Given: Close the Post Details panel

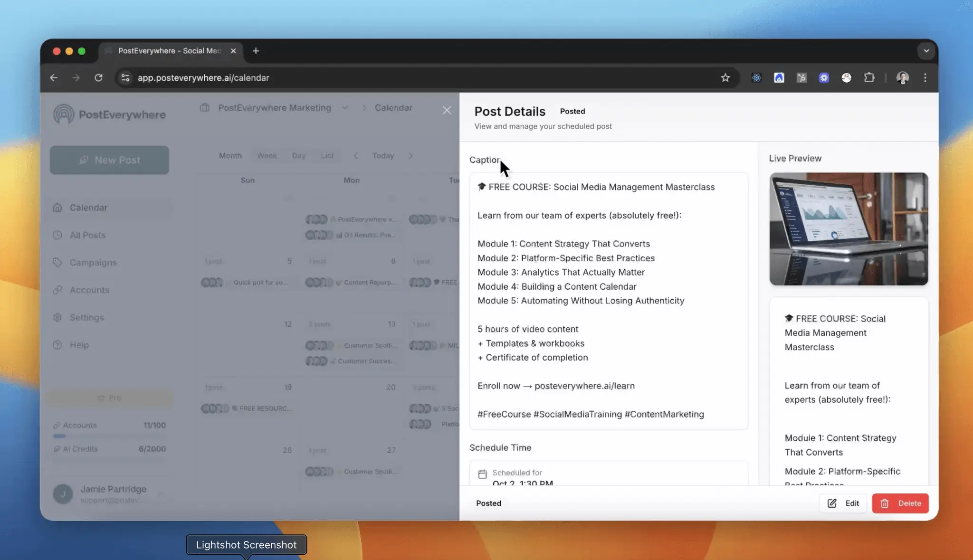Looking at the screenshot, I should click(x=447, y=110).
